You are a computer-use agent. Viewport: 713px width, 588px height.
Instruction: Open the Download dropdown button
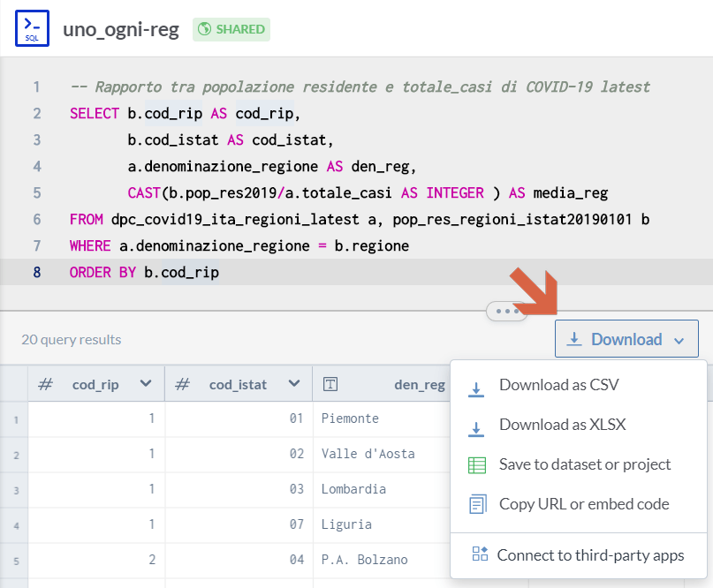[x=626, y=339]
